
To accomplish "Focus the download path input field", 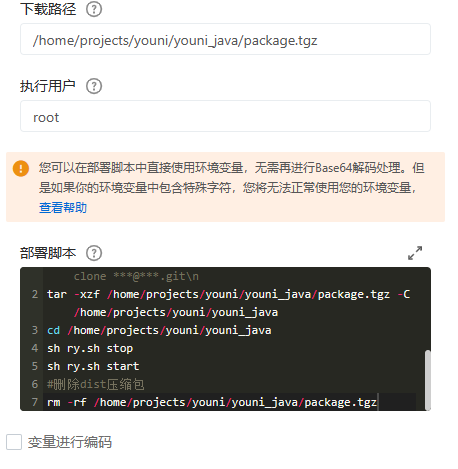I will click(225, 39).
